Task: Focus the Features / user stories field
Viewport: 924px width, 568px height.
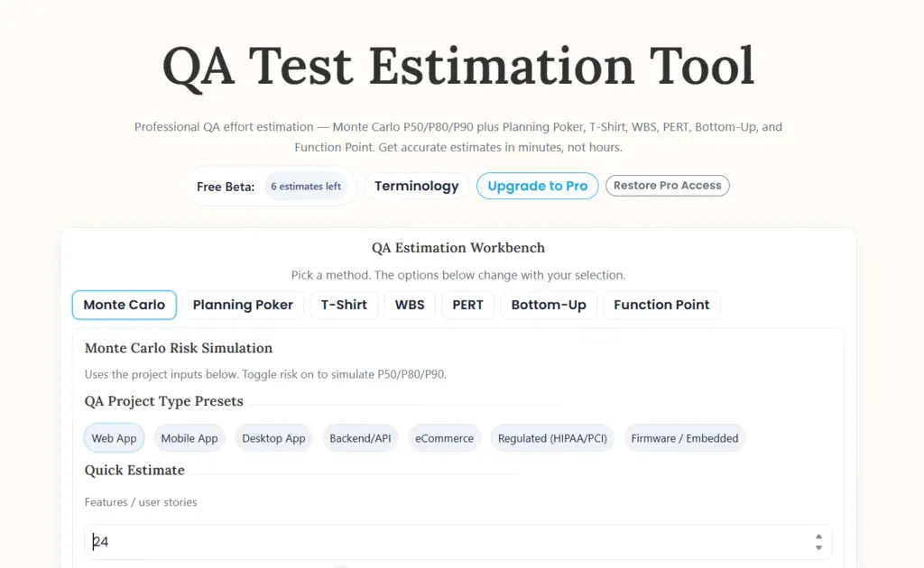Action: (458, 542)
